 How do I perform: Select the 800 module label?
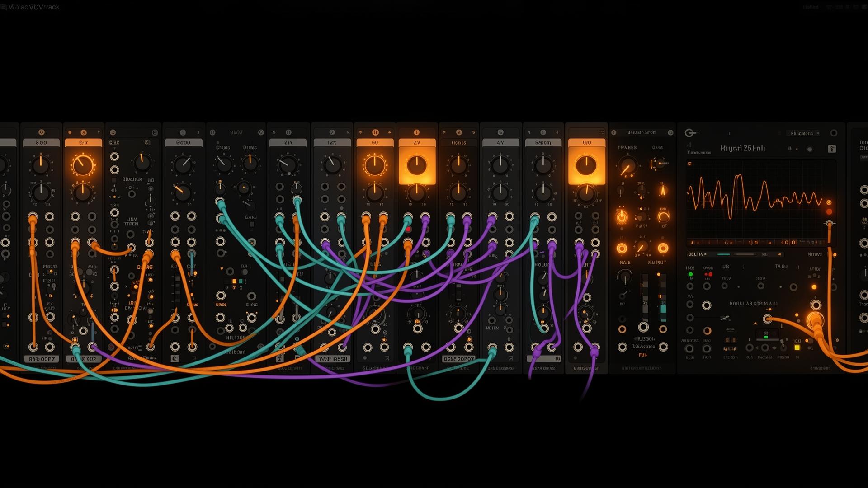pyautogui.click(x=41, y=142)
